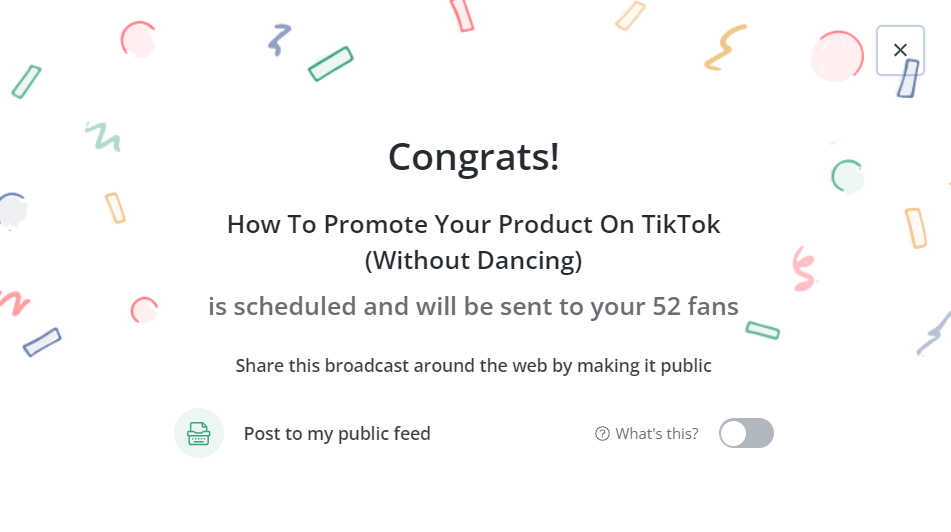Click the blue squiggle confetti at the top
This screenshot has width=951, height=532.
[x=279, y=40]
